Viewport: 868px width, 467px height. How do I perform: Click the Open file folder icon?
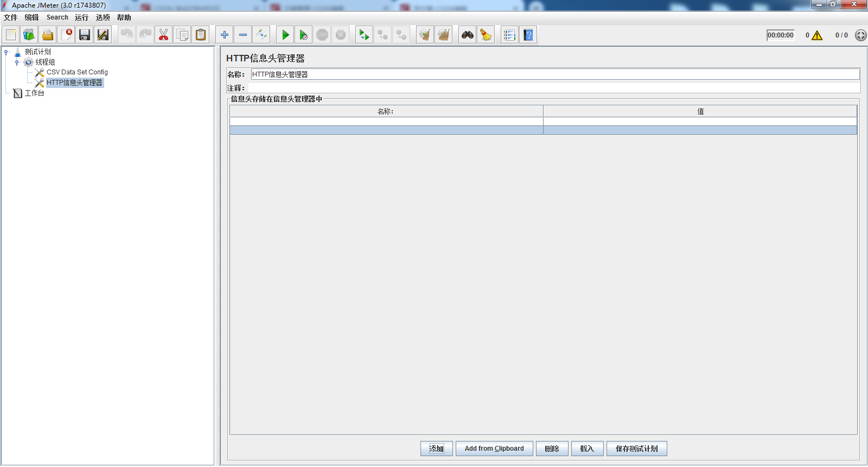(48, 35)
